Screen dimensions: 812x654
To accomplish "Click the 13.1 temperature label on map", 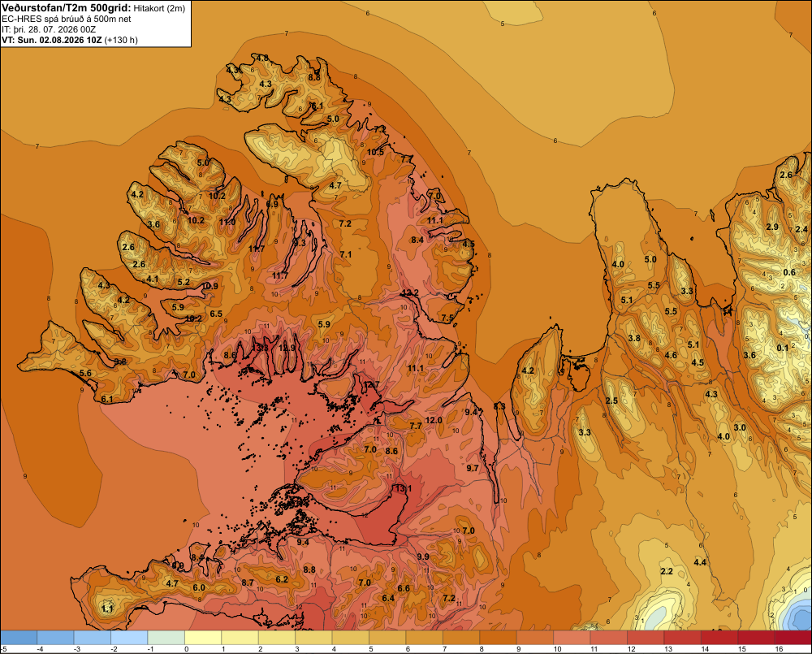I will 404,488.
